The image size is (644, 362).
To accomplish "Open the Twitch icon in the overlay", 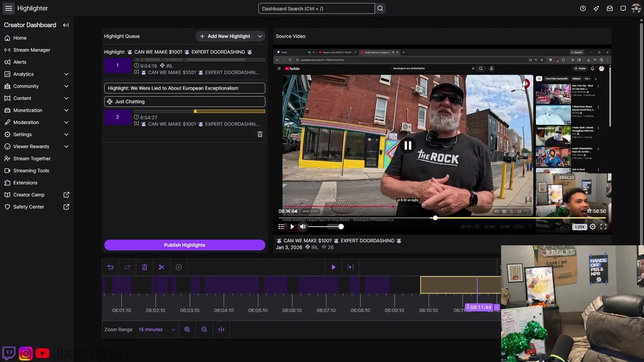I will [x=9, y=353].
